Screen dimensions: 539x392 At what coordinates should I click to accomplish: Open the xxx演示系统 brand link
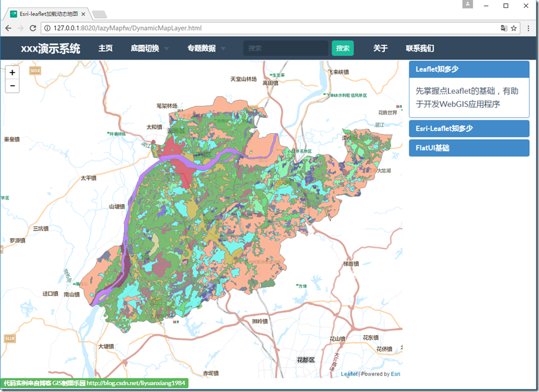pyautogui.click(x=50, y=48)
